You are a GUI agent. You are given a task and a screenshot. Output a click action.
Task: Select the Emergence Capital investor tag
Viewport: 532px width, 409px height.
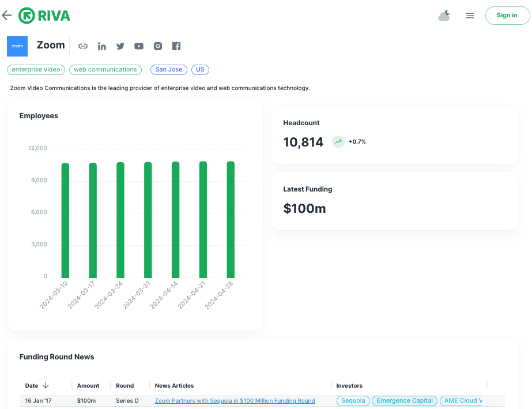tap(405, 400)
